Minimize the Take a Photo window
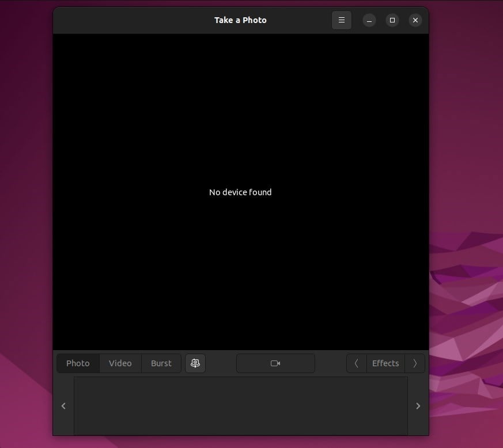Viewport: 503px width, 448px height. tap(369, 20)
